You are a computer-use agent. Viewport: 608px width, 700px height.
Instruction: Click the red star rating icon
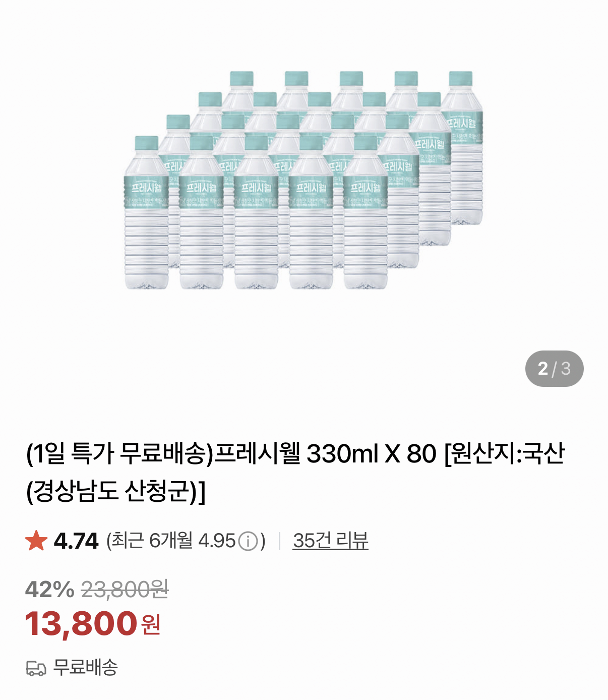36,541
